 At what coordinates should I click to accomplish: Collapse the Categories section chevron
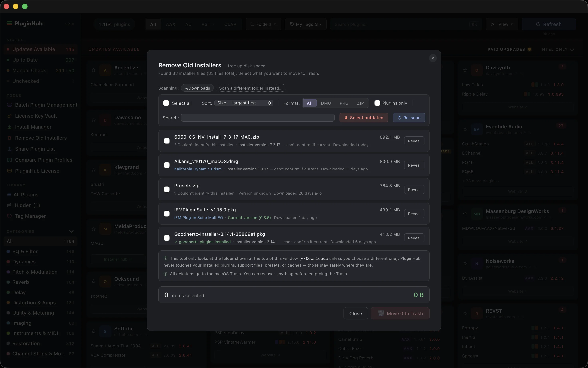71,231
